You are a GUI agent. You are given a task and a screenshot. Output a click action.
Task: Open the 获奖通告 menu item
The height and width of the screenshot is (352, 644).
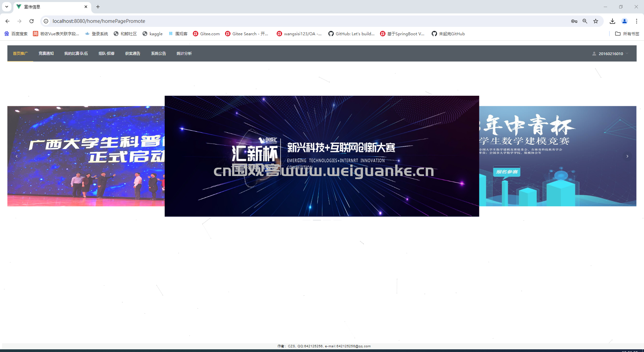pos(132,53)
